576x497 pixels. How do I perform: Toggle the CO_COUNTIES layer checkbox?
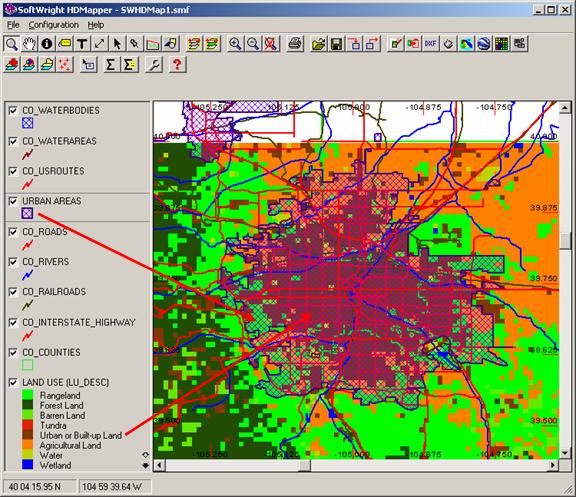(x=13, y=353)
